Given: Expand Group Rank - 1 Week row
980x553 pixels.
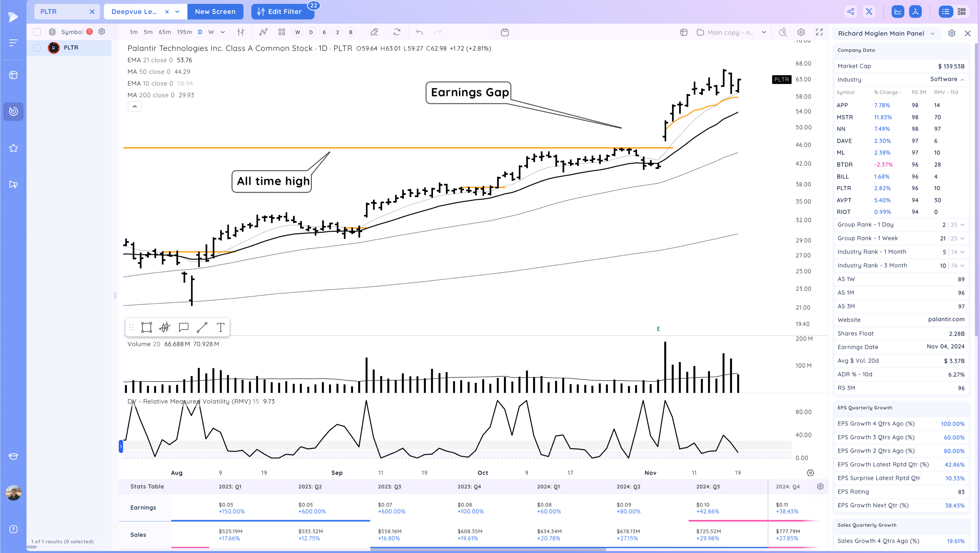Looking at the screenshot, I should pos(963,239).
